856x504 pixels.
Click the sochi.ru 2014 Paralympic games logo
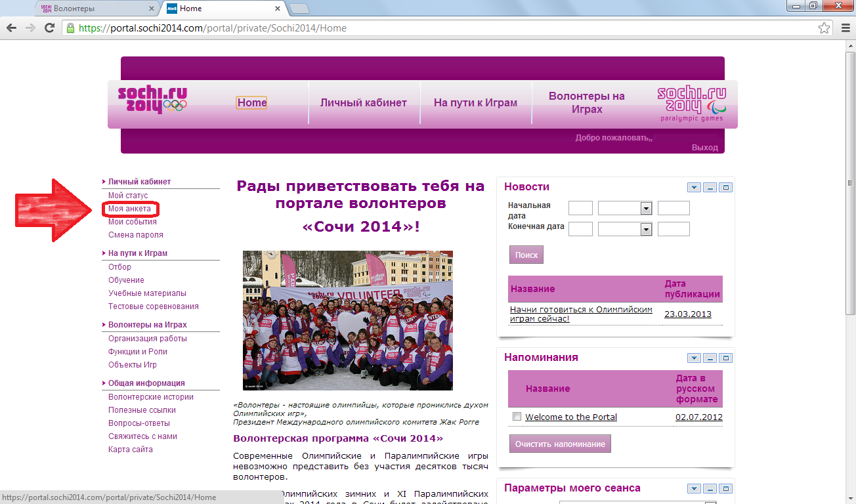[691, 104]
